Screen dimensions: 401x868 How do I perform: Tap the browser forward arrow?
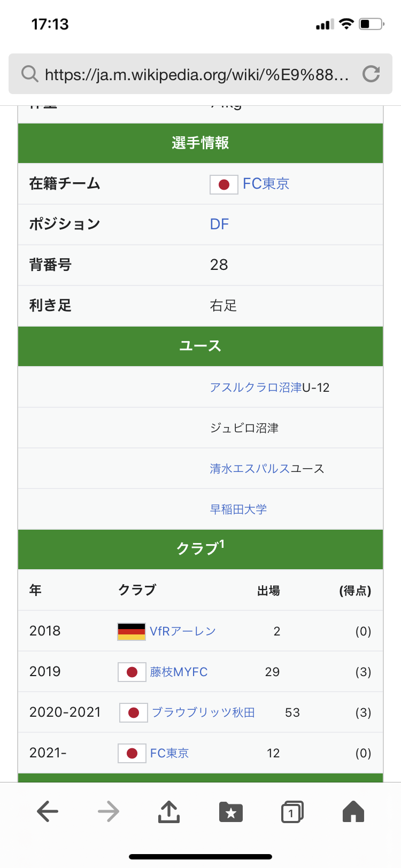tap(109, 812)
